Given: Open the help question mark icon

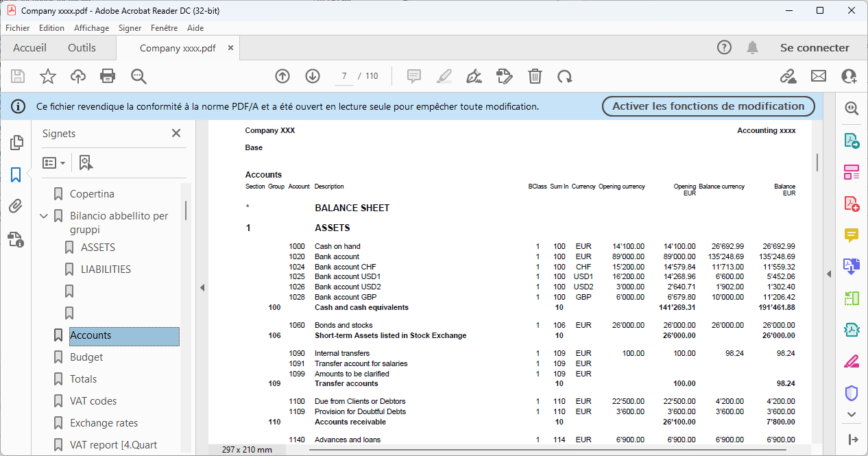Looking at the screenshot, I should 724,47.
